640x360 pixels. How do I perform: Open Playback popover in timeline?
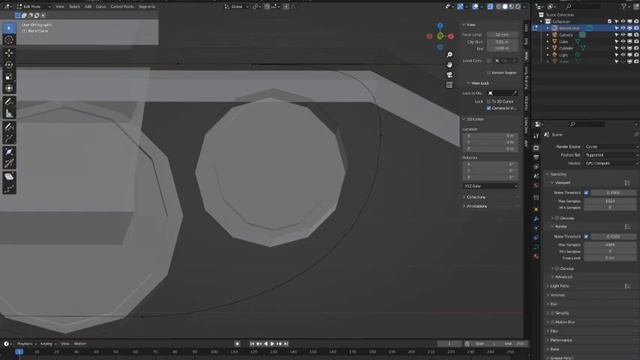point(27,344)
